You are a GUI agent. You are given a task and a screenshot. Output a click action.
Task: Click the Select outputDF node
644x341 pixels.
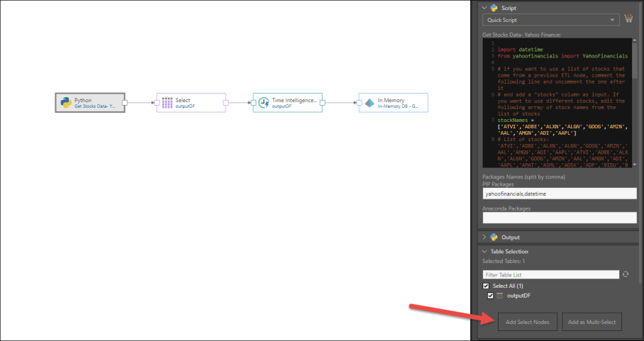pyautogui.click(x=191, y=103)
